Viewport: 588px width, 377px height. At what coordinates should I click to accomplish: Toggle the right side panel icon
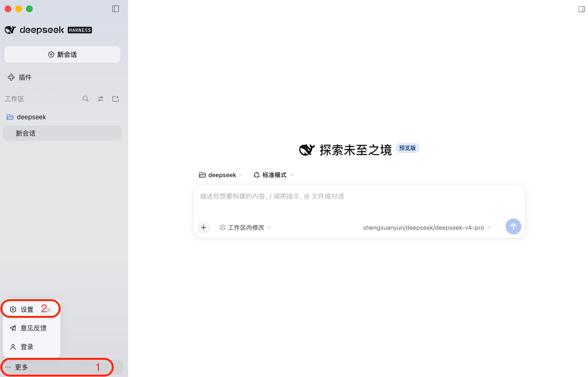(581, 9)
